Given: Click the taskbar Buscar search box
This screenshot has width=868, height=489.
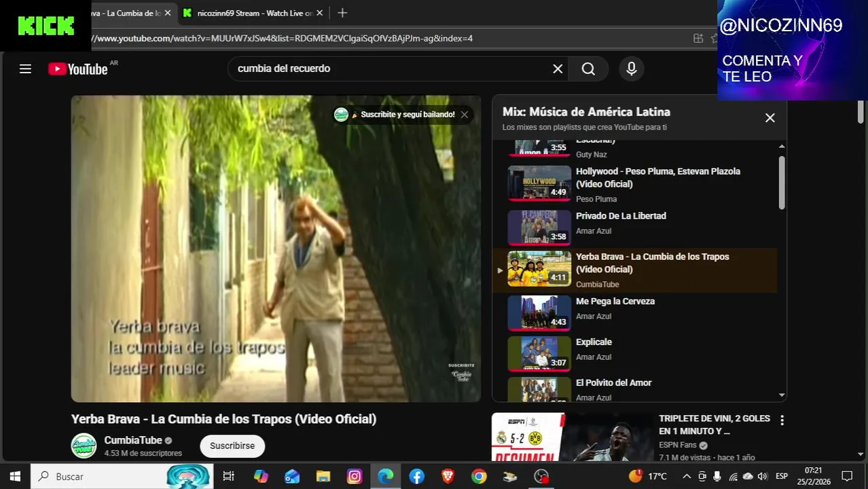Looking at the screenshot, I should click(122, 476).
